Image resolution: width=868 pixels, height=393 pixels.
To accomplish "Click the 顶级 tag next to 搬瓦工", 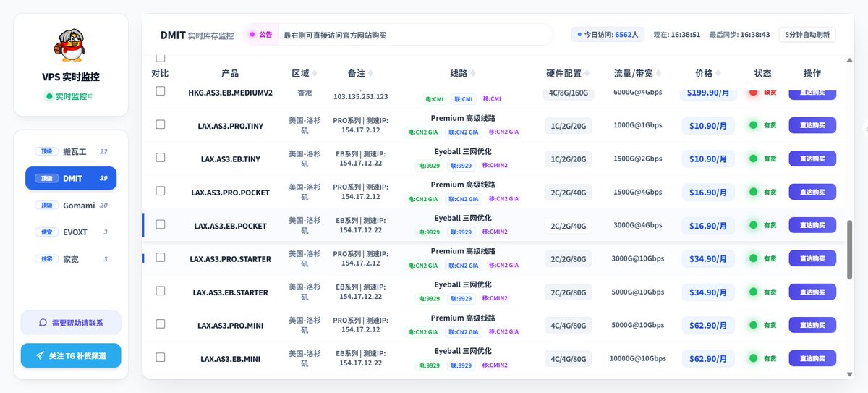I will tap(47, 151).
